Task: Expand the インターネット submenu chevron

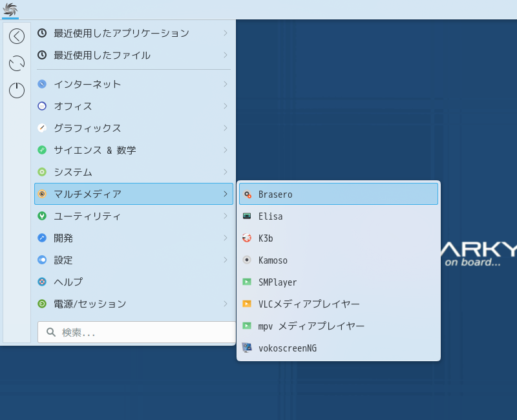Action: (226, 84)
